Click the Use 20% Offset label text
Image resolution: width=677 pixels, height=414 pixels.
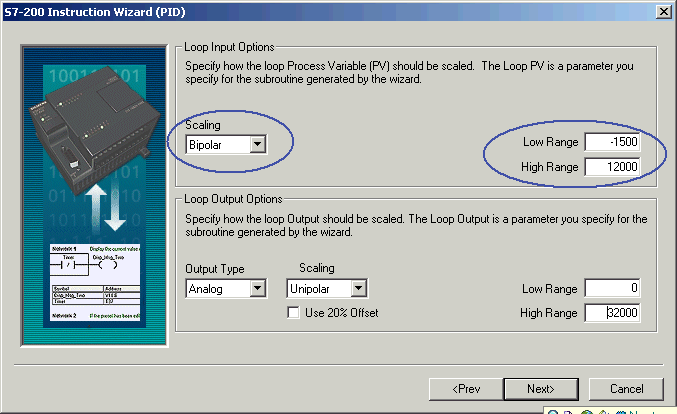(341, 313)
